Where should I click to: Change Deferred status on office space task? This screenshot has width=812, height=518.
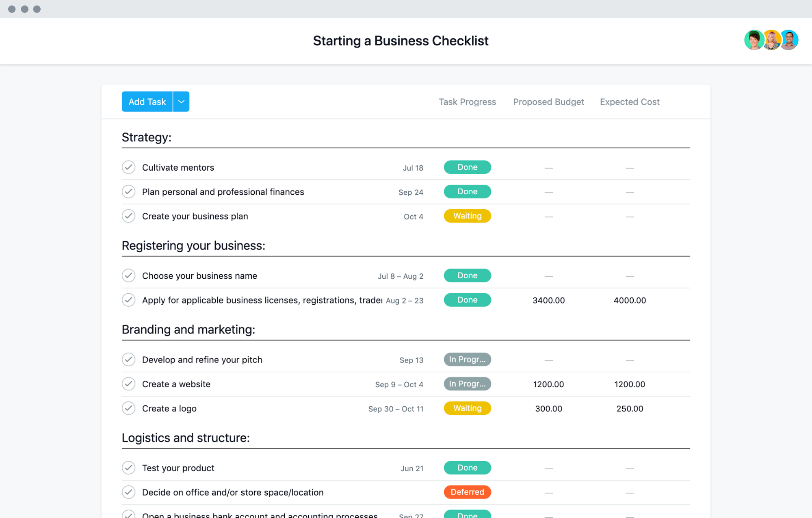point(467,492)
